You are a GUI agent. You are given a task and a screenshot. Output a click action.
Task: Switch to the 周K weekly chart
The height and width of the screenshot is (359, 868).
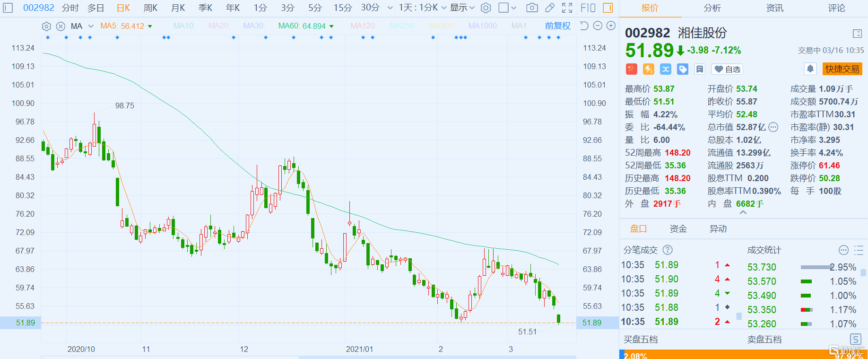pos(150,8)
